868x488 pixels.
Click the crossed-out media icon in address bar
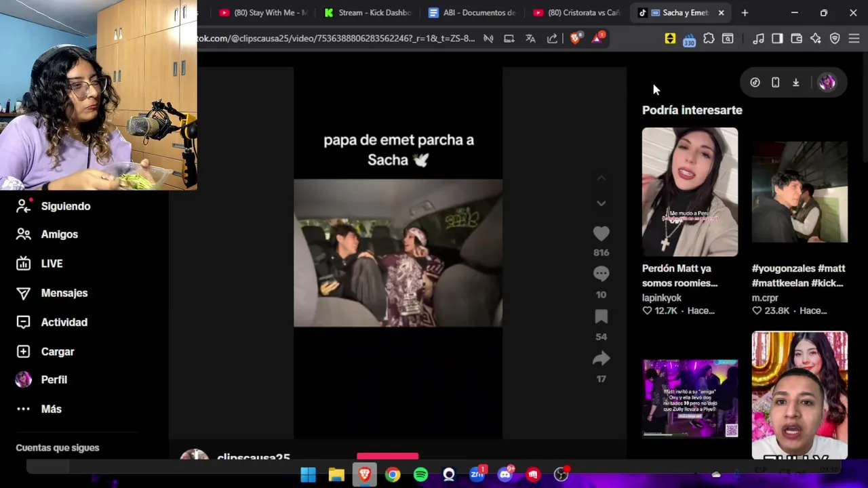pyautogui.click(x=488, y=39)
